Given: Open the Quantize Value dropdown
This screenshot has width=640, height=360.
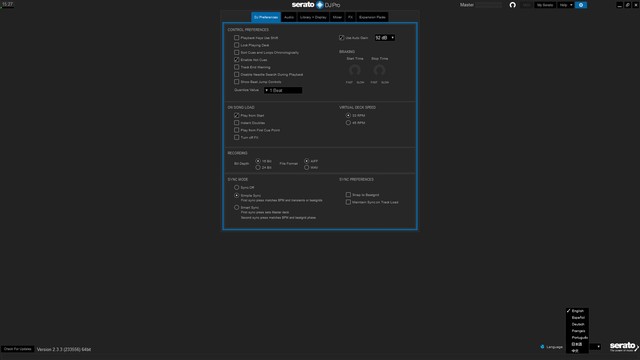Looking at the screenshot, I should [x=283, y=90].
